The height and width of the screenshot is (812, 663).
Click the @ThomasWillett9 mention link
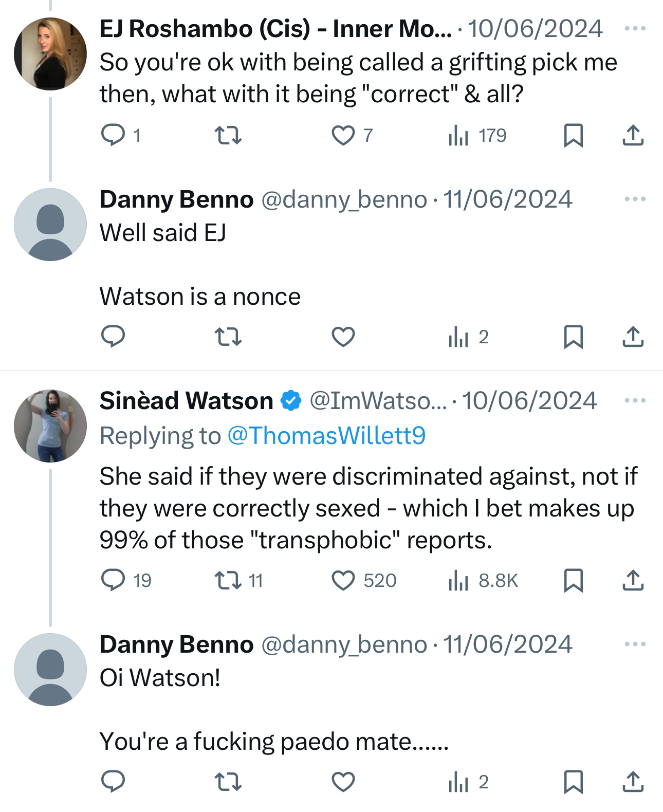point(326,435)
